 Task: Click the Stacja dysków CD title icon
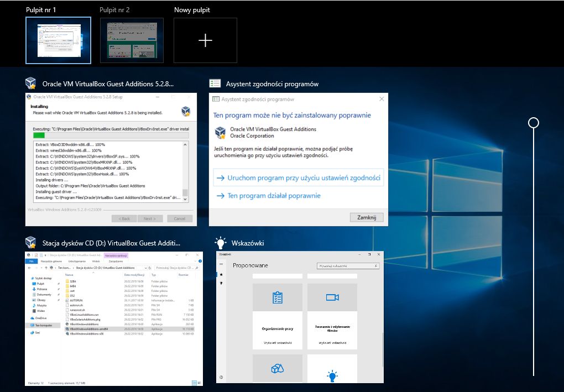click(31, 243)
